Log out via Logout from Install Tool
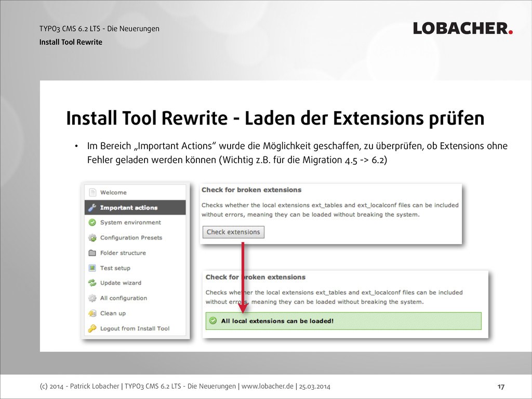532x399 pixels. (x=135, y=328)
